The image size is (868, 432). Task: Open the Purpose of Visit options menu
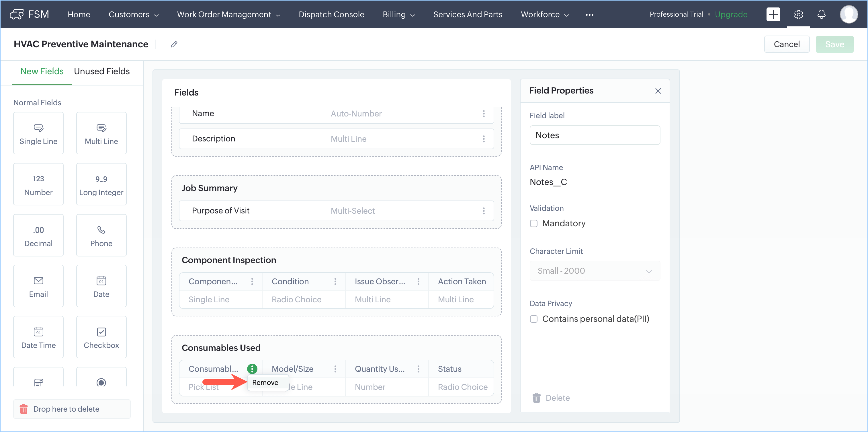(x=484, y=211)
